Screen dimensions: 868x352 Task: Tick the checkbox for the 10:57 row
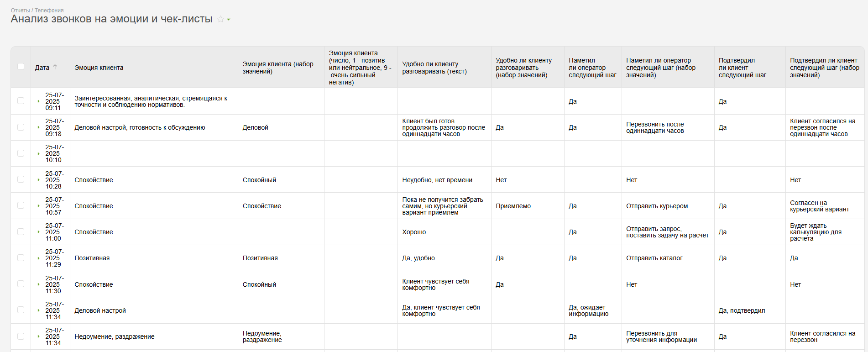[21, 205]
